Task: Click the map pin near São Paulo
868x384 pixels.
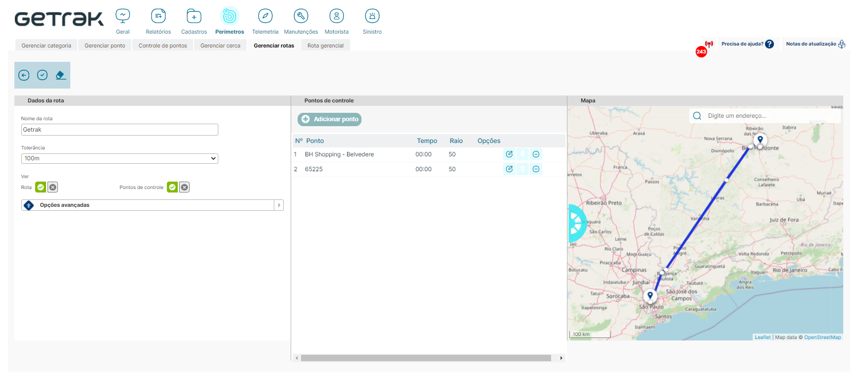Action: click(650, 296)
